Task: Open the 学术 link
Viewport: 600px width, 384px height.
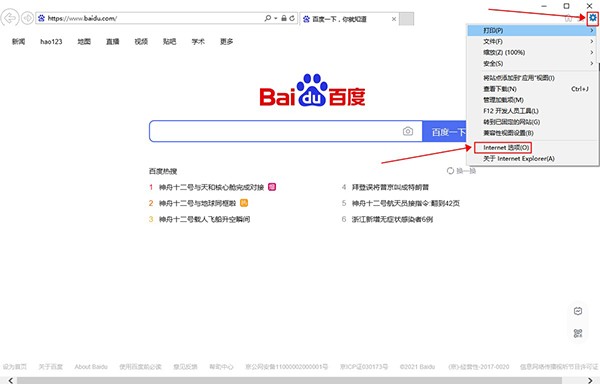Action: click(198, 41)
